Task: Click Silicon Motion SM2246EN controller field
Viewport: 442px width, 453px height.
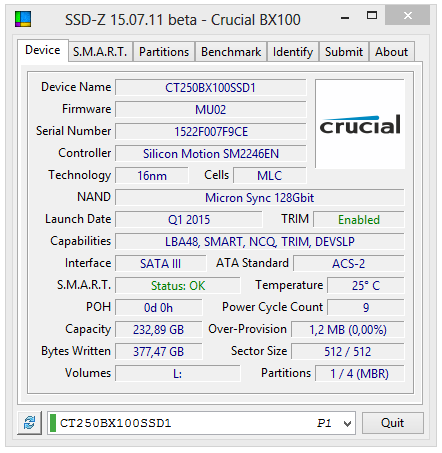Action: 211,154
